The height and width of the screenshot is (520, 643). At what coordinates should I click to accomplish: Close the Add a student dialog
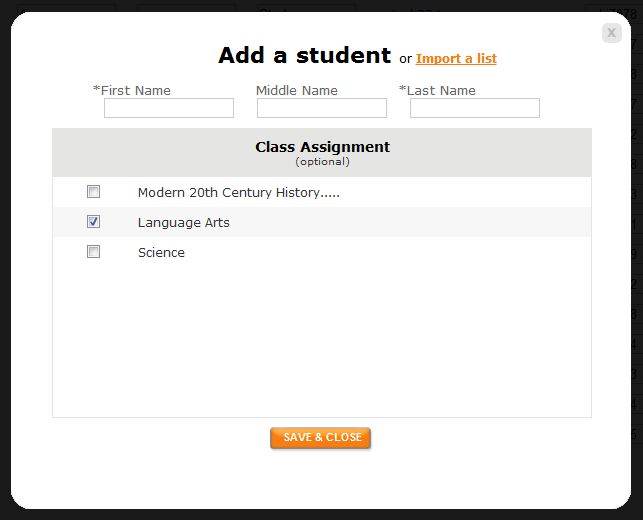(x=611, y=33)
